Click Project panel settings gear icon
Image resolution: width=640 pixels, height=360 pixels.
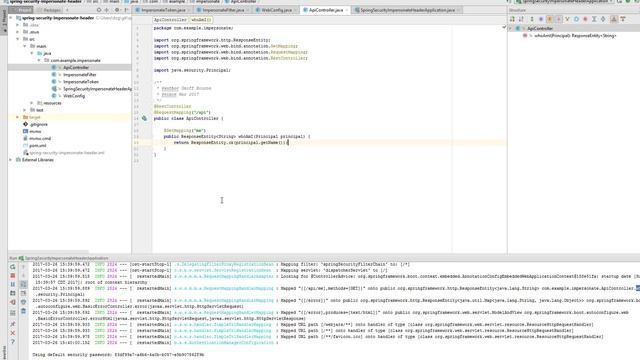coord(117,10)
